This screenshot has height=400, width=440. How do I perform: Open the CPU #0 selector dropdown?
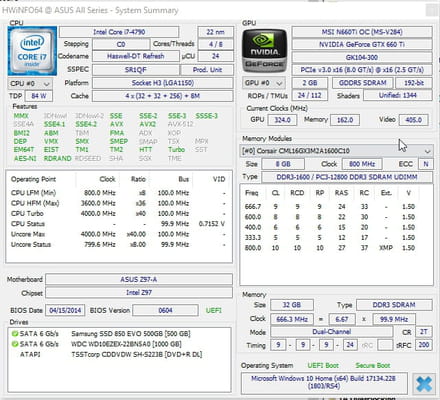tap(30, 83)
